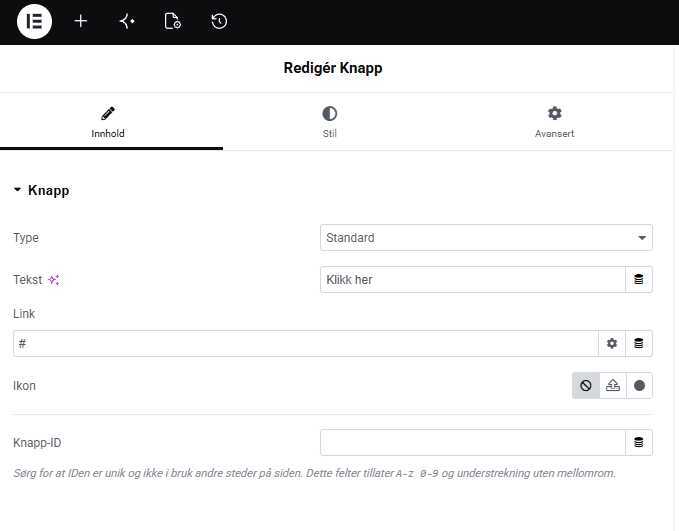This screenshot has width=679, height=531.
Task: Select no icon option for Ikon
Action: tap(586, 385)
